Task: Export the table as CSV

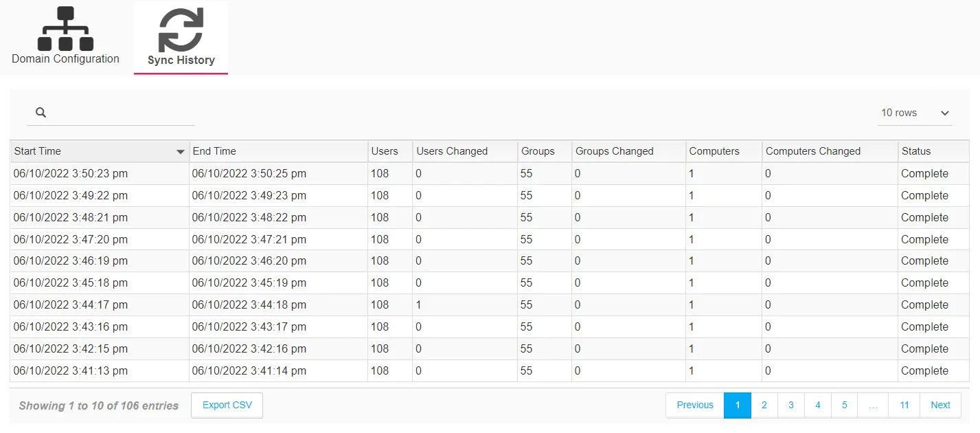Action: pyautogui.click(x=227, y=405)
